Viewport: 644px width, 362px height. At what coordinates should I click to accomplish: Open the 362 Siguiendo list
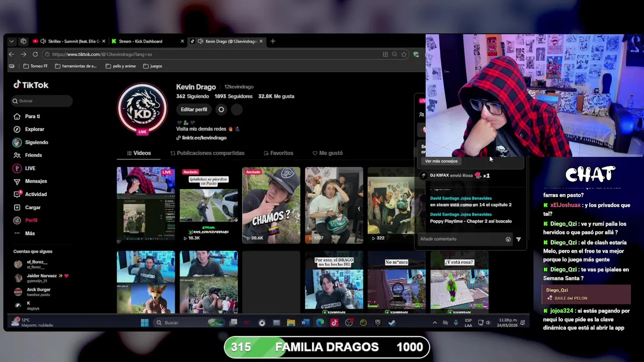coord(192,96)
